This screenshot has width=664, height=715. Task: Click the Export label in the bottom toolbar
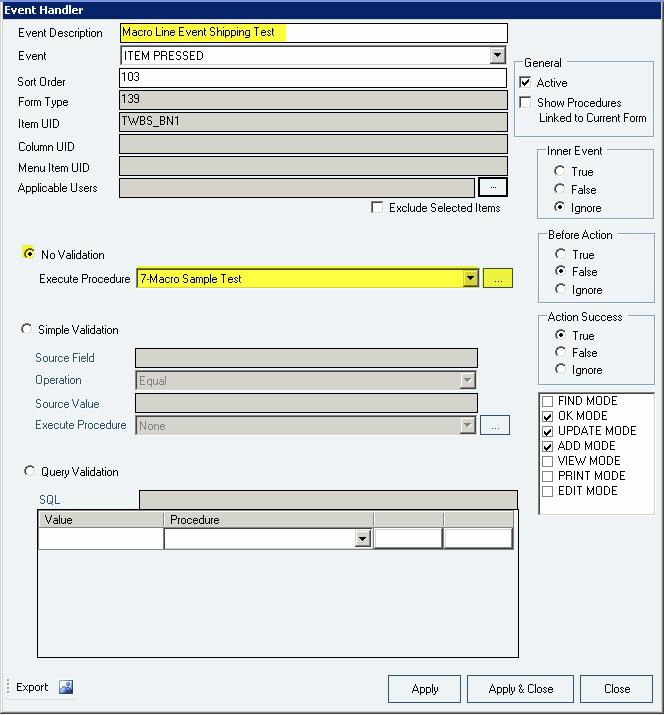[32, 687]
